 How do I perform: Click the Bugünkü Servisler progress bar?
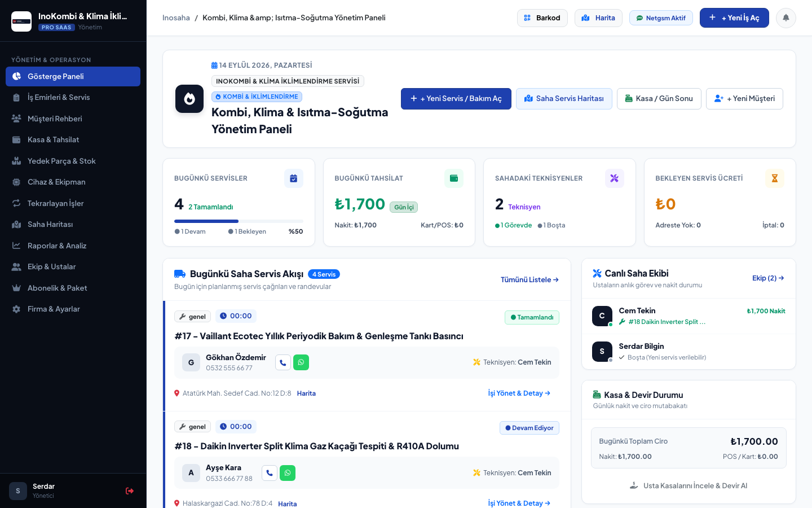(239, 221)
